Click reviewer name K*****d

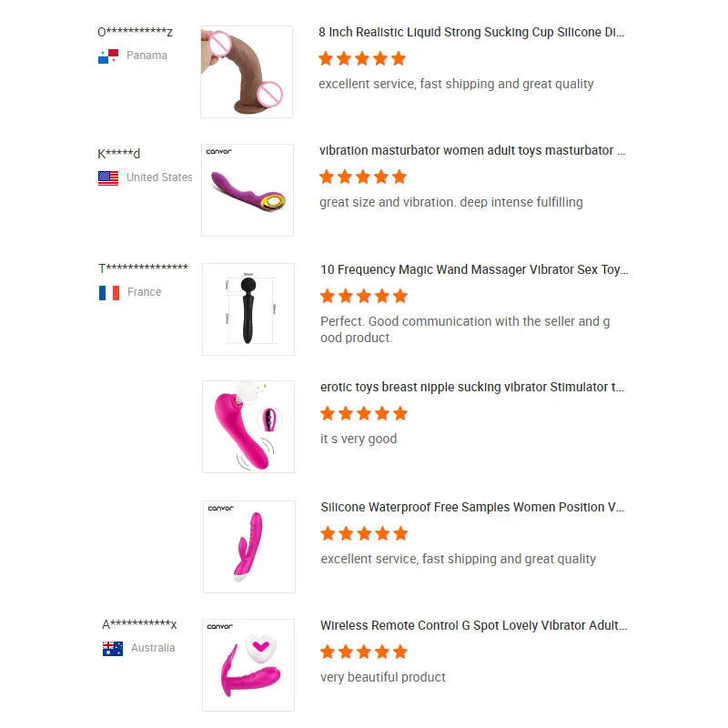[119, 153]
